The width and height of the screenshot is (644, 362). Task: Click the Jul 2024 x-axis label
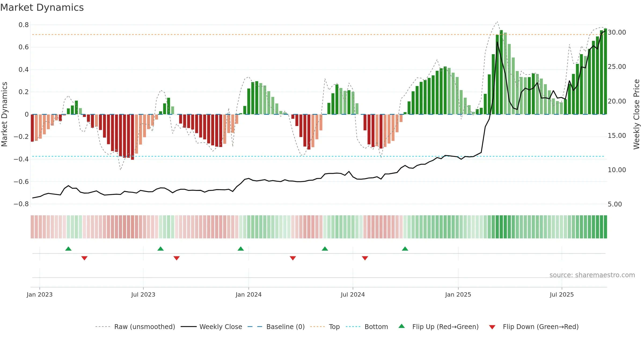[353, 294]
